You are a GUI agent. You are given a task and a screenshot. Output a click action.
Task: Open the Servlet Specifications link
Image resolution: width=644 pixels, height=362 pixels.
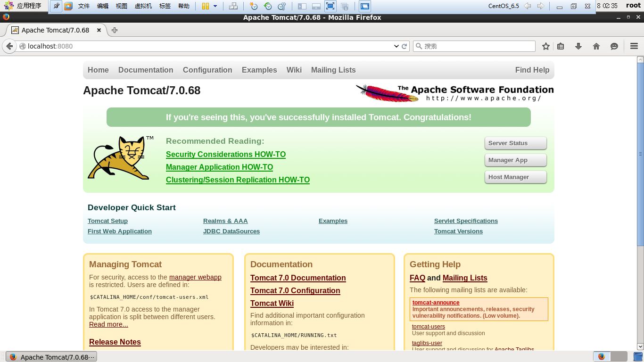point(466,221)
